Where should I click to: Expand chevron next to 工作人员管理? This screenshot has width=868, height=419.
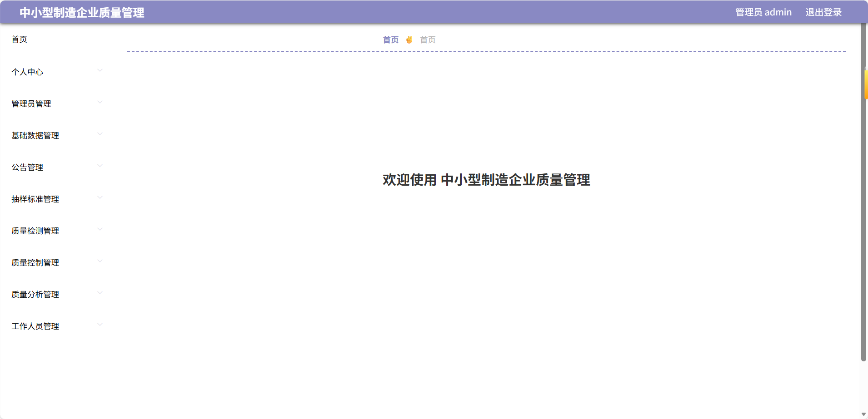[100, 325]
